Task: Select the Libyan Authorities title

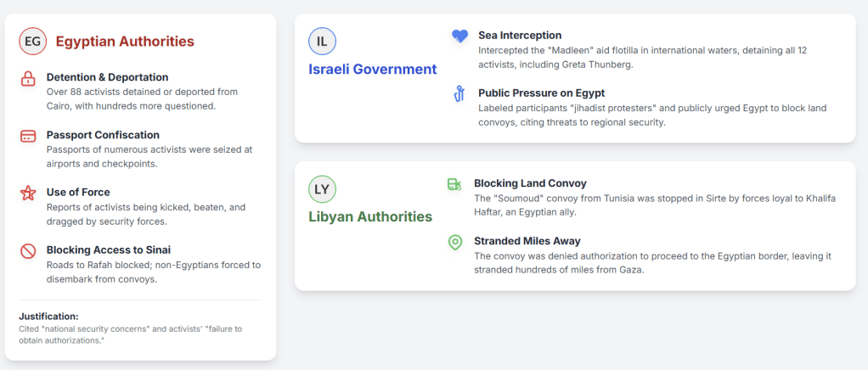Action: (369, 216)
